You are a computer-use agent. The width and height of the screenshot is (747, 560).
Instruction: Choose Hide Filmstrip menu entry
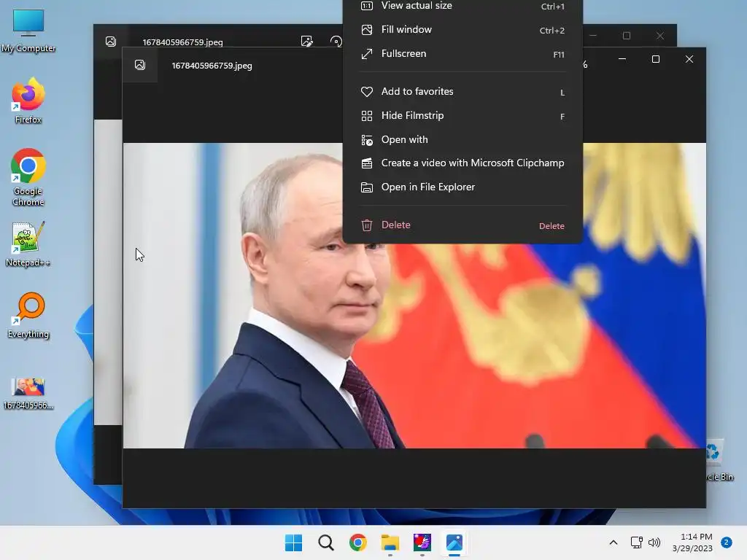462,116
